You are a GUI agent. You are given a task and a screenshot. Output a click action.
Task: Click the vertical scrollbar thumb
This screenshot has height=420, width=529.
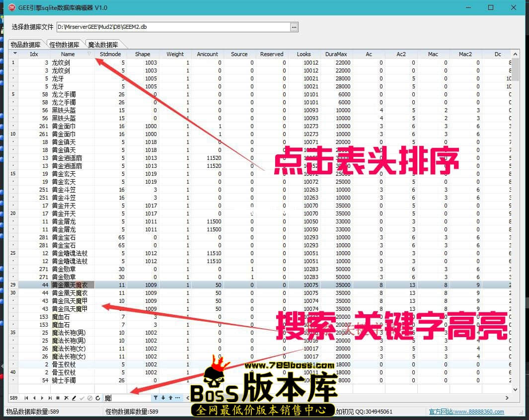tap(516, 70)
